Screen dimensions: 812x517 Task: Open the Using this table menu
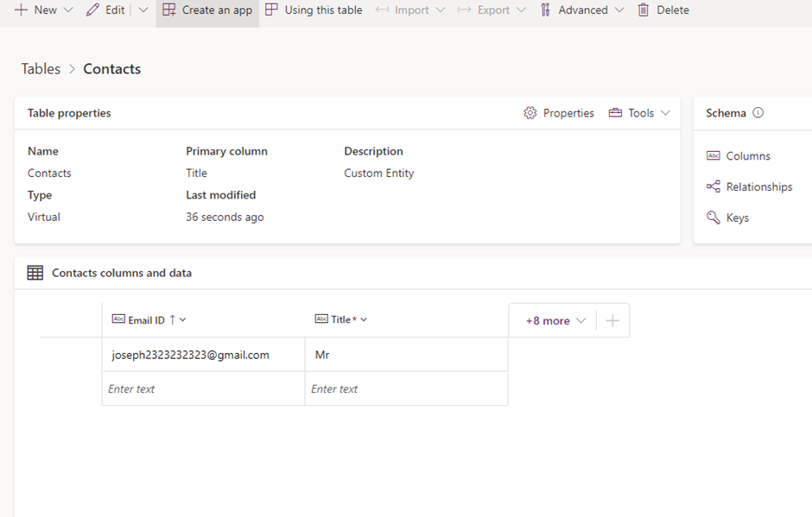coord(314,10)
